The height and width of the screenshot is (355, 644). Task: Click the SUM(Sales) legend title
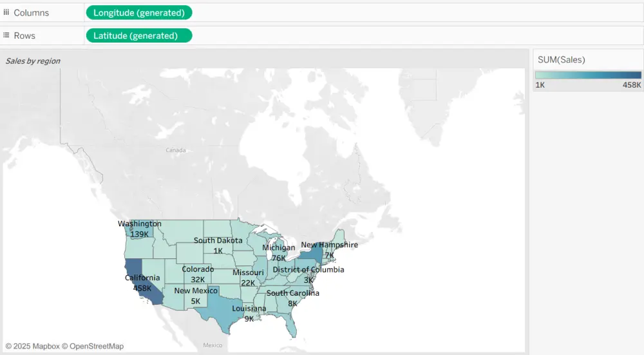562,59
